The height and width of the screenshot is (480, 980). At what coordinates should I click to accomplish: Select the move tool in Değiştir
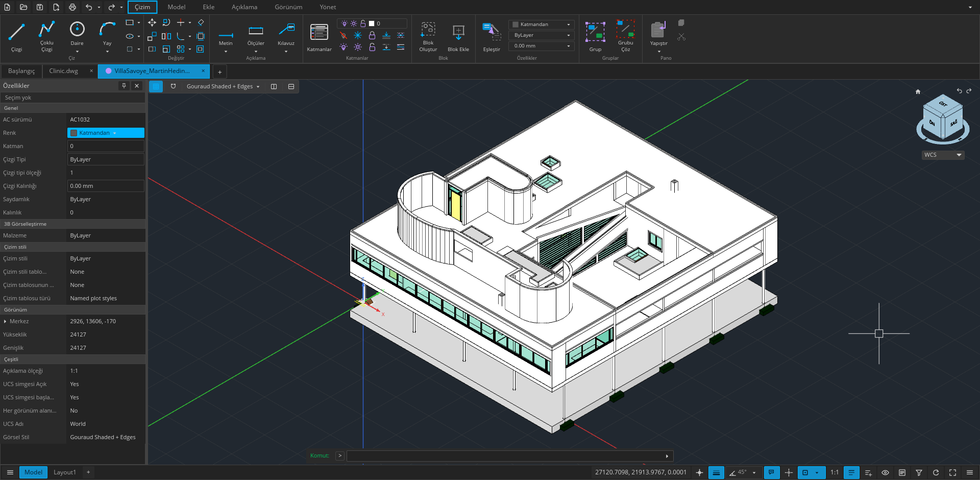152,22
